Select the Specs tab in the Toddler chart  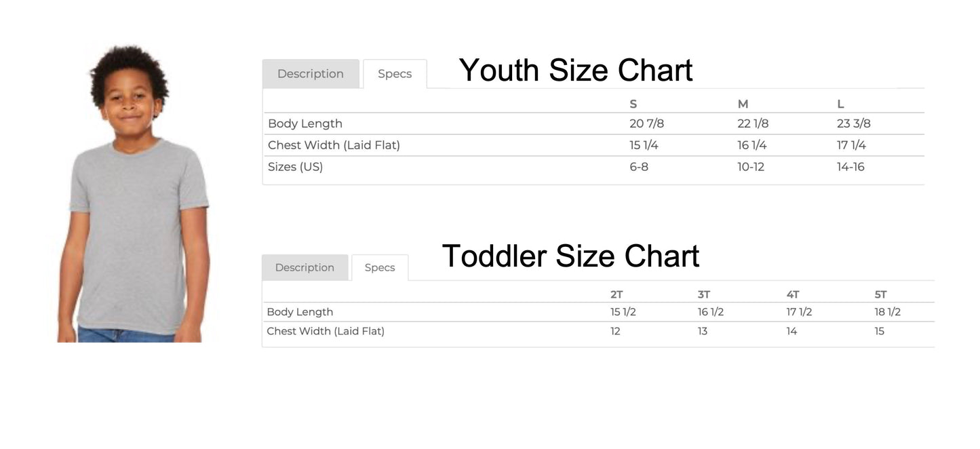point(380,268)
